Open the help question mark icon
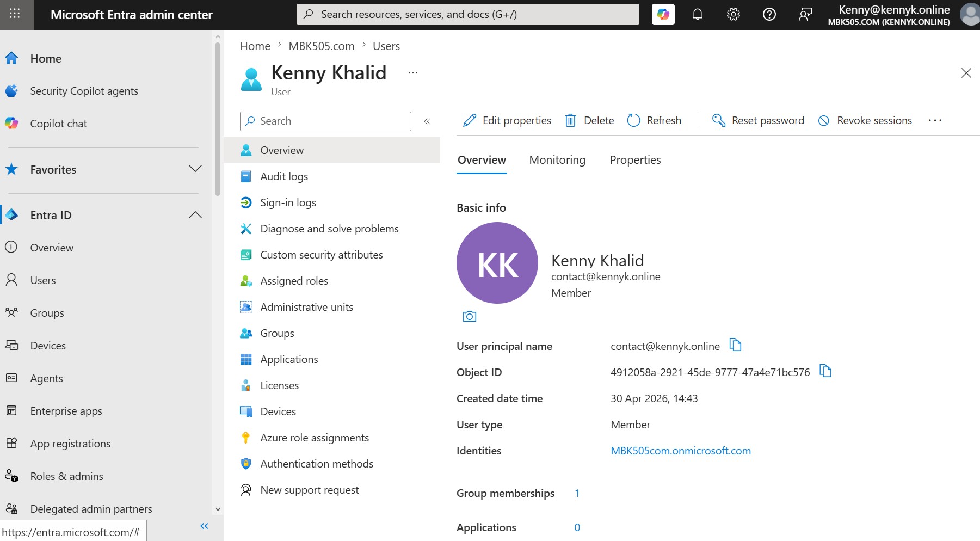 coord(769,15)
